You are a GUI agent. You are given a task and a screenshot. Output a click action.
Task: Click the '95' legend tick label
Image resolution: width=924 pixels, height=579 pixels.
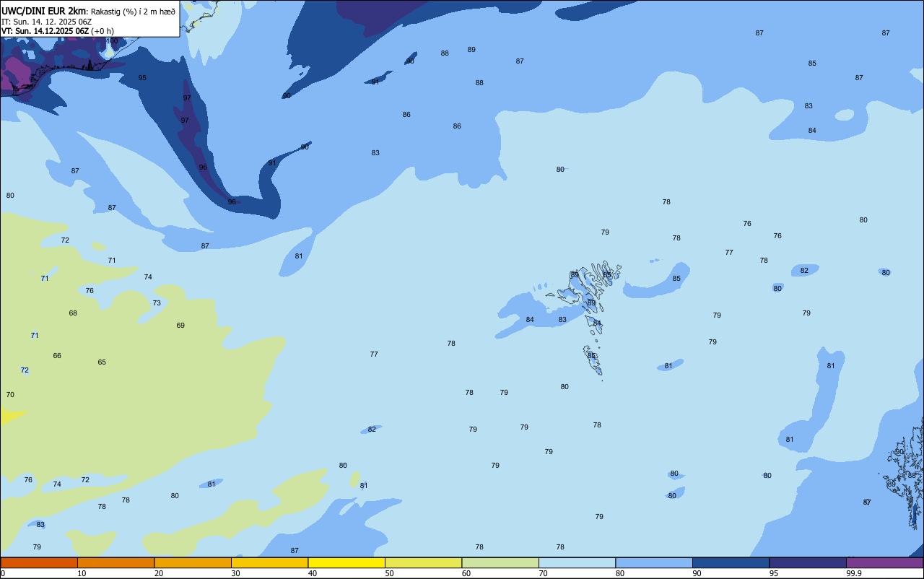774,573
